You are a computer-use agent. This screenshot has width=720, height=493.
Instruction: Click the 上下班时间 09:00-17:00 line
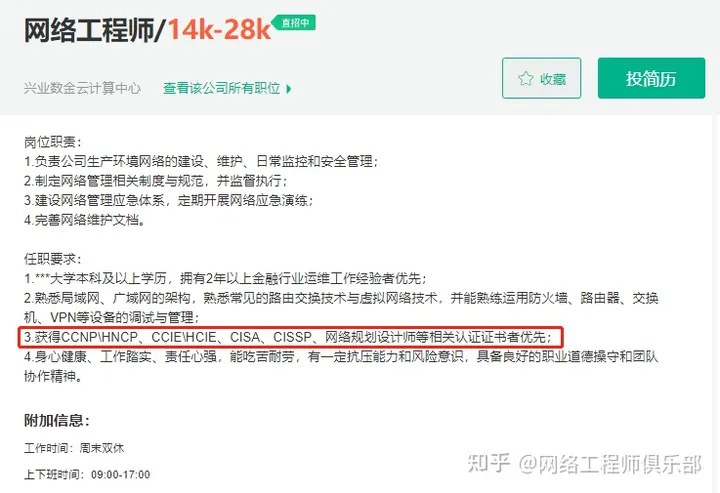coord(87,474)
